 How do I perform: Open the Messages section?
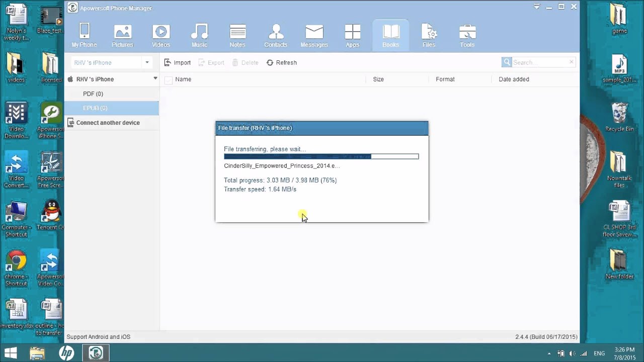[314, 35]
